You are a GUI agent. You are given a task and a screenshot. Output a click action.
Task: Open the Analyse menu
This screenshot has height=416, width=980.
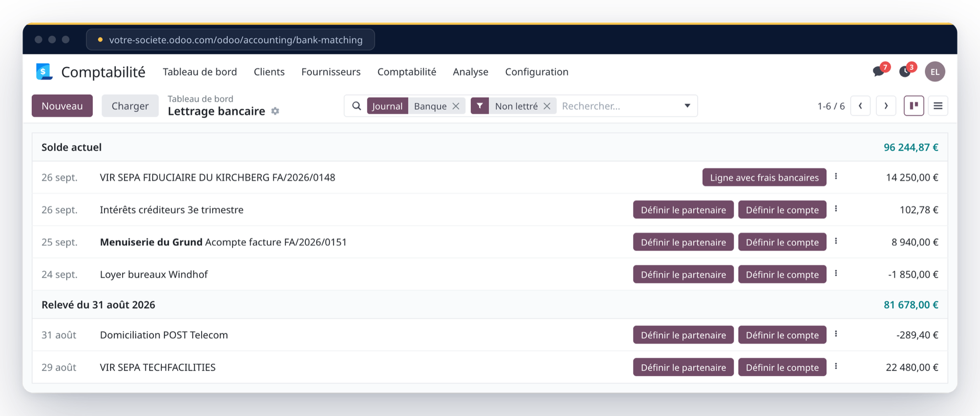471,72
